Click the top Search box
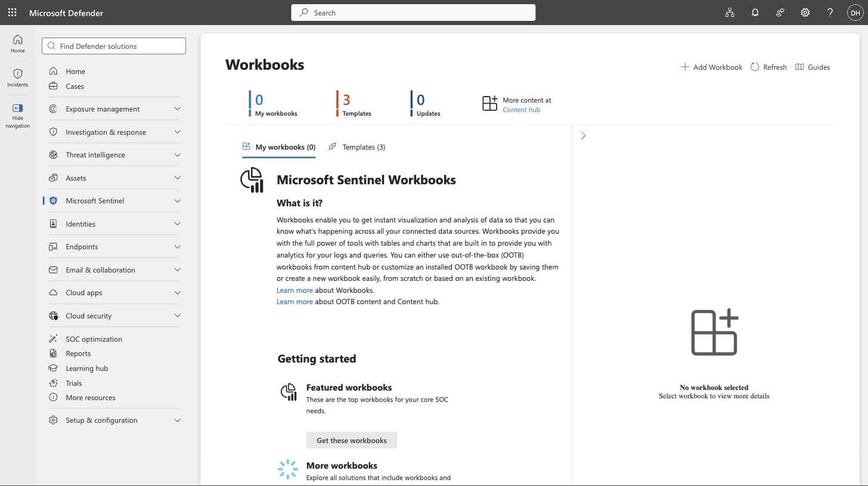This screenshot has width=868, height=486. pyautogui.click(x=413, y=13)
